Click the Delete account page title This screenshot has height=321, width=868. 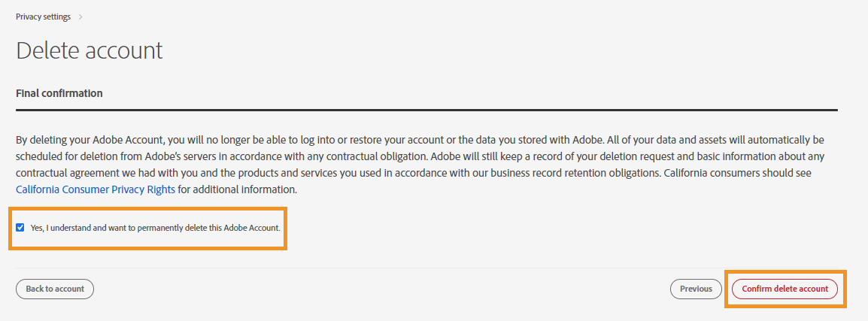pos(89,50)
